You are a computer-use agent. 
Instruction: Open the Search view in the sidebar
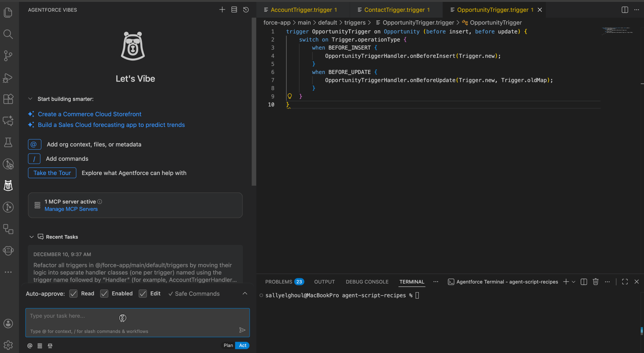[8, 34]
